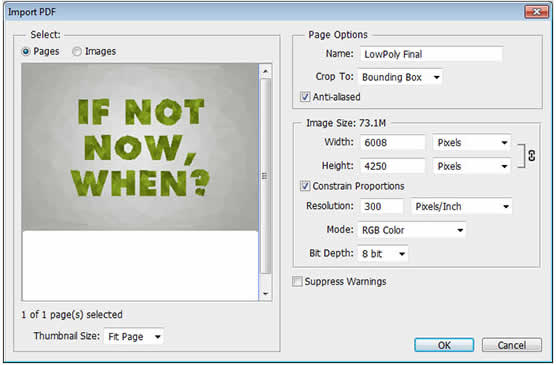556x365 pixels.
Task: Click the preview list scroll up arrow
Action: (x=265, y=71)
